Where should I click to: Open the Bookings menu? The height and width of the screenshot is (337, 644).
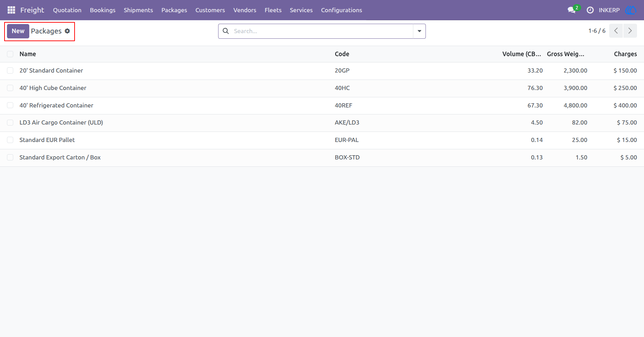click(x=102, y=10)
